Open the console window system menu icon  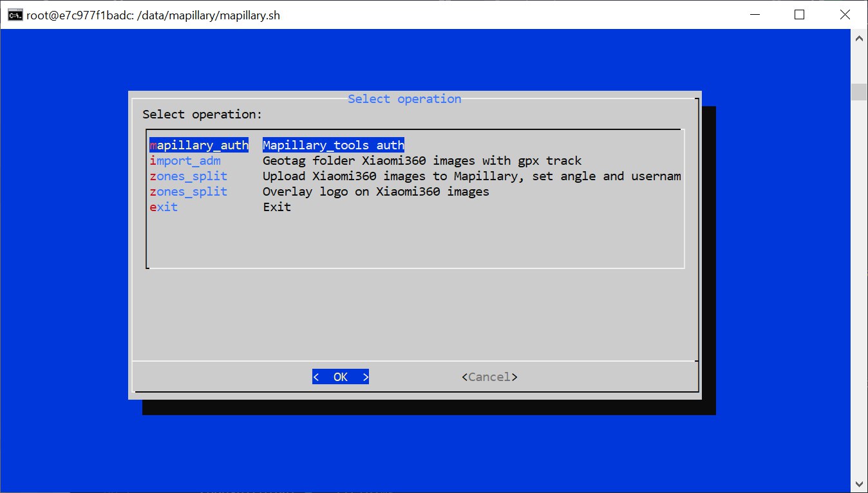[15, 15]
